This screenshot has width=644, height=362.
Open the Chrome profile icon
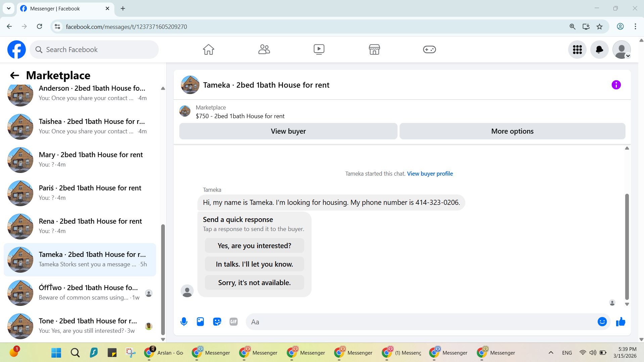pos(620,27)
